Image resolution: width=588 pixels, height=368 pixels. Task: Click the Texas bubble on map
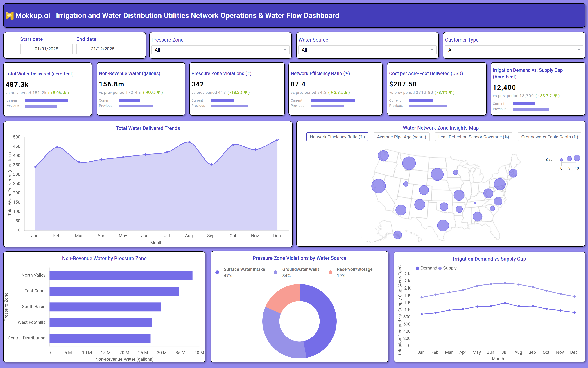click(x=443, y=225)
